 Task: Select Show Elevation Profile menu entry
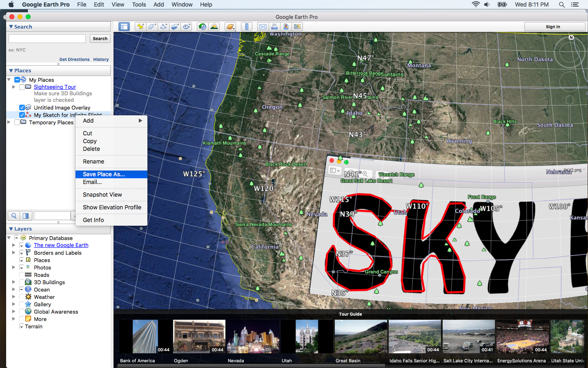click(x=111, y=207)
